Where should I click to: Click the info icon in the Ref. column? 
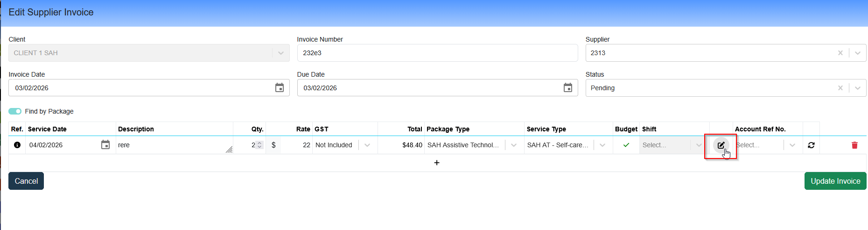click(x=17, y=145)
